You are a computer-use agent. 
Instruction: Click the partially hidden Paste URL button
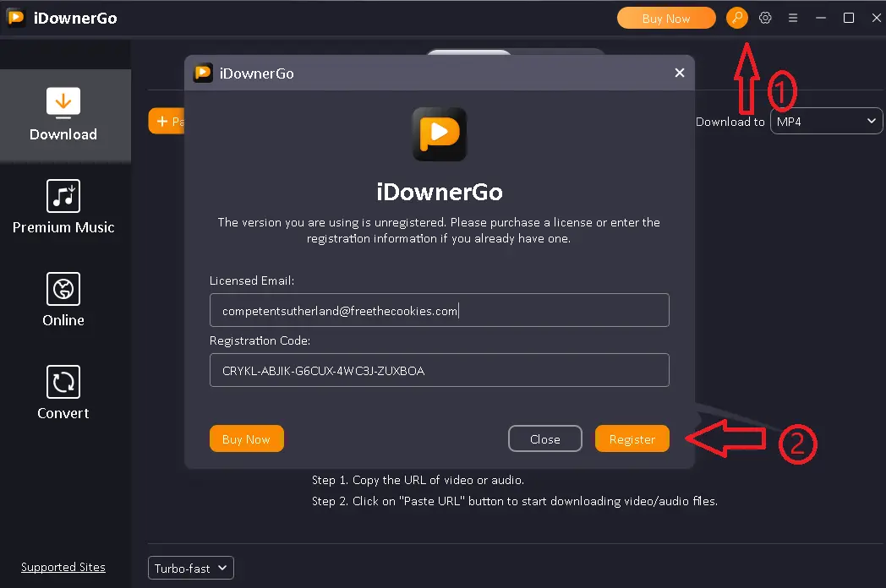click(x=167, y=122)
